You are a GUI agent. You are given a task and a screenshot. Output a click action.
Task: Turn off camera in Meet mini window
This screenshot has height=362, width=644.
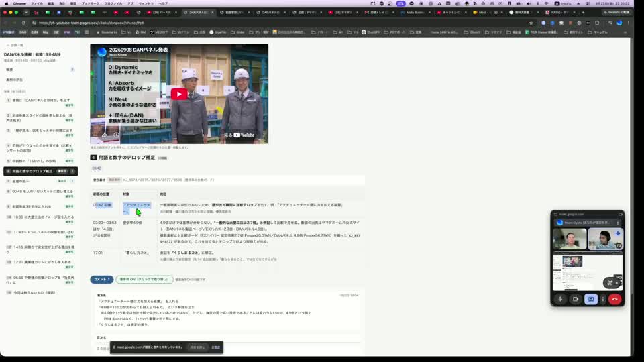tap(576, 299)
